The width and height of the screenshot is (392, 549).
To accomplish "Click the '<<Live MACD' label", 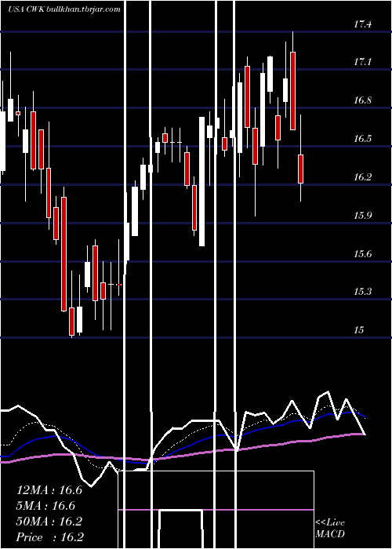I will [330, 528].
